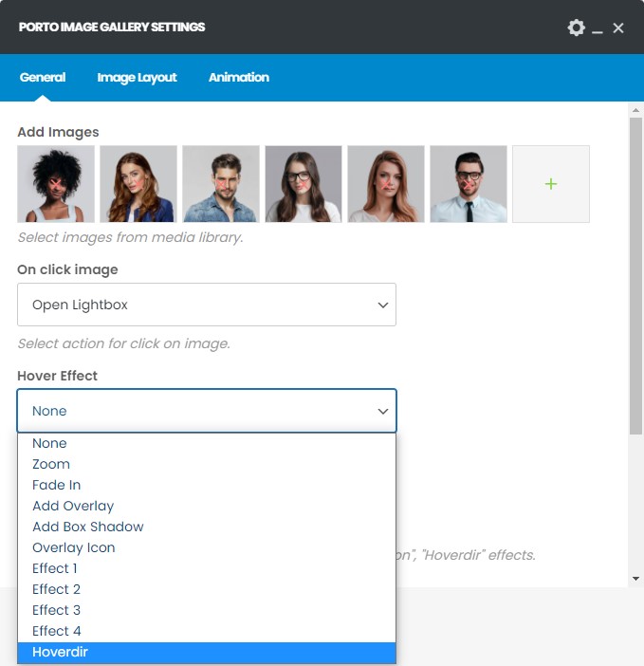Choose the Zoom hover effect
The height and width of the screenshot is (666, 644).
pos(207,464)
